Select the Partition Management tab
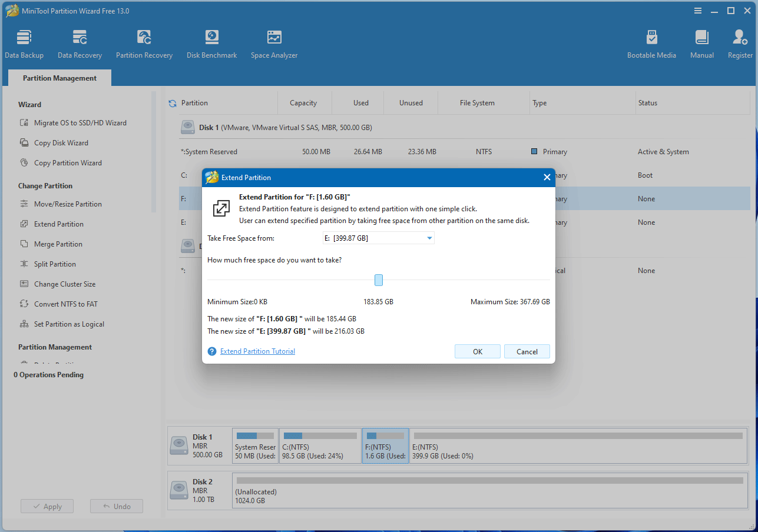Image resolution: width=758 pixels, height=532 pixels. pos(59,78)
